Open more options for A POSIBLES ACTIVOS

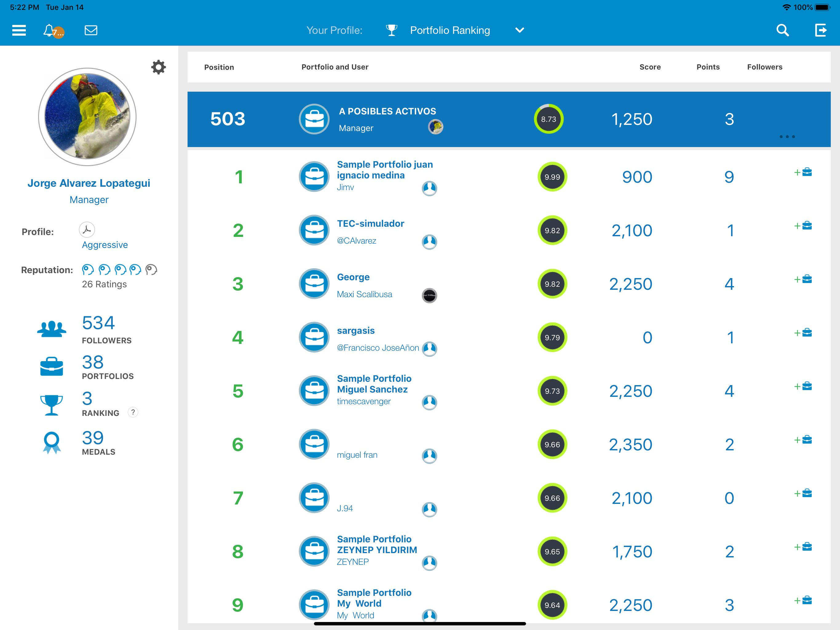point(787,137)
